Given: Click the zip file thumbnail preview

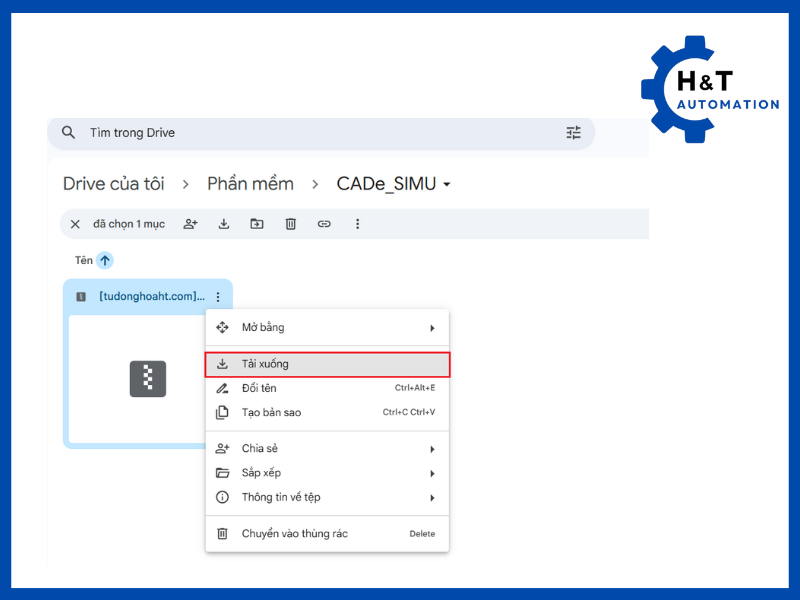Looking at the screenshot, I should pyautogui.click(x=147, y=379).
